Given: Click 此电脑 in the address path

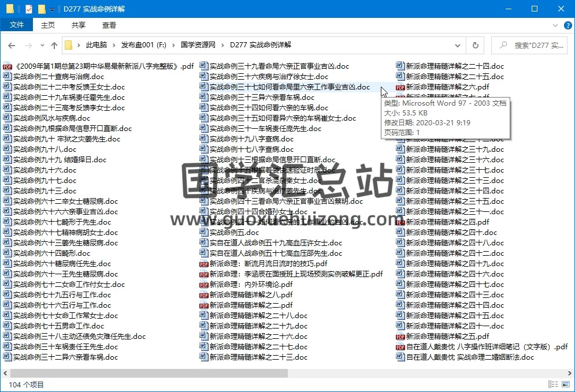Looking at the screenshot, I should (x=96, y=46).
